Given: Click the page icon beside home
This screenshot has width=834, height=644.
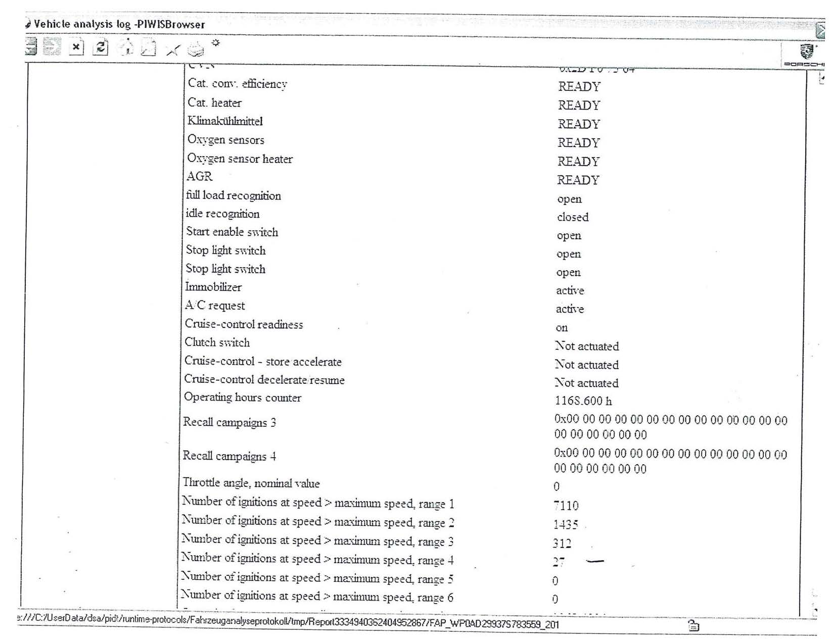Looking at the screenshot, I should click(x=148, y=48).
